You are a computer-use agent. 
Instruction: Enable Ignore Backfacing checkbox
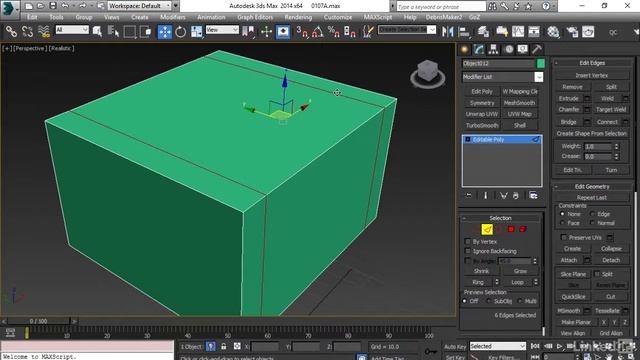[x=468, y=251]
